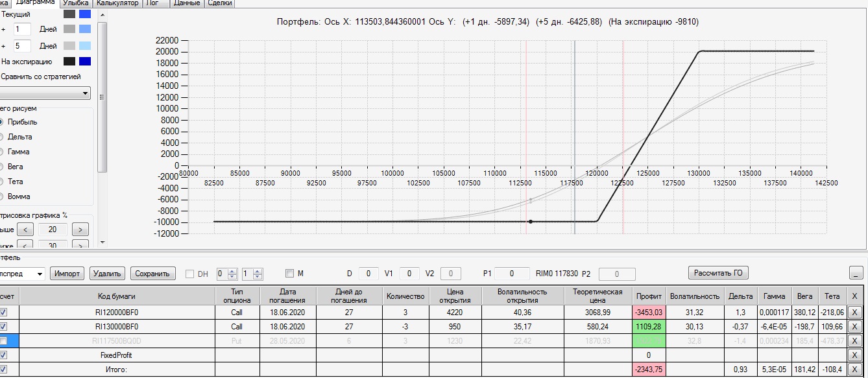868x378 pixels.
Task: Click left arrow next to value 20
Action: 25,229
